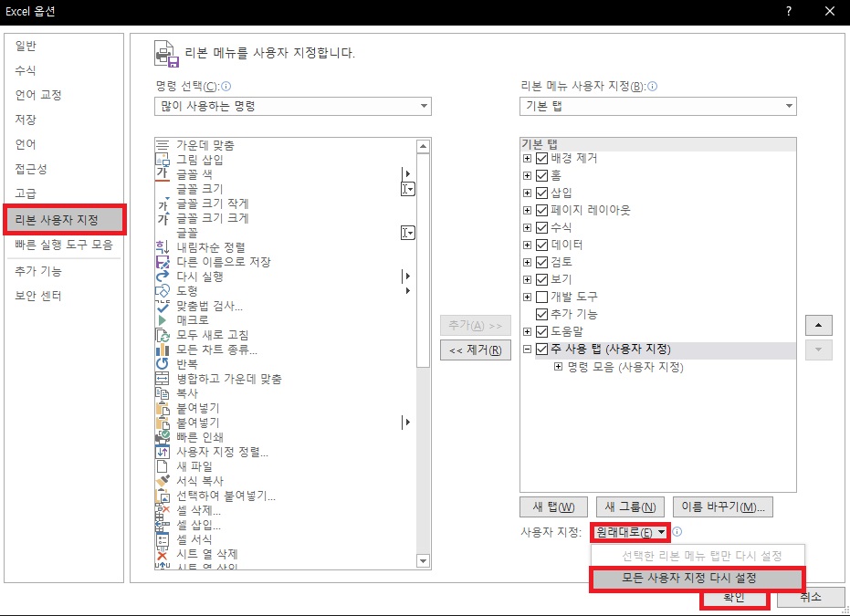Expand the 보기 tab tree node
The height and width of the screenshot is (616, 850).
527,279
